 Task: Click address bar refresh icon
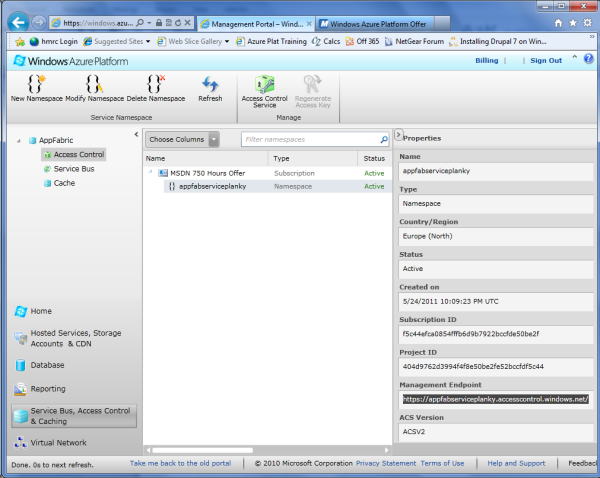[x=178, y=23]
